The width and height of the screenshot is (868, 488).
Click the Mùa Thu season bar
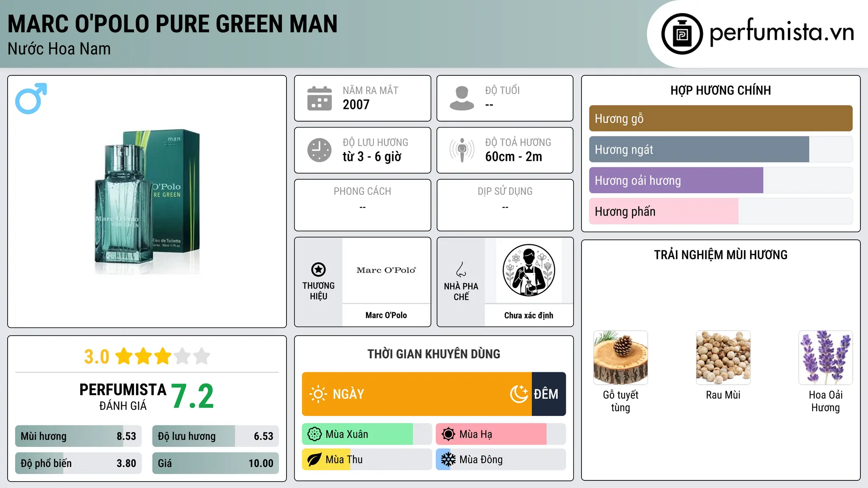click(x=367, y=460)
